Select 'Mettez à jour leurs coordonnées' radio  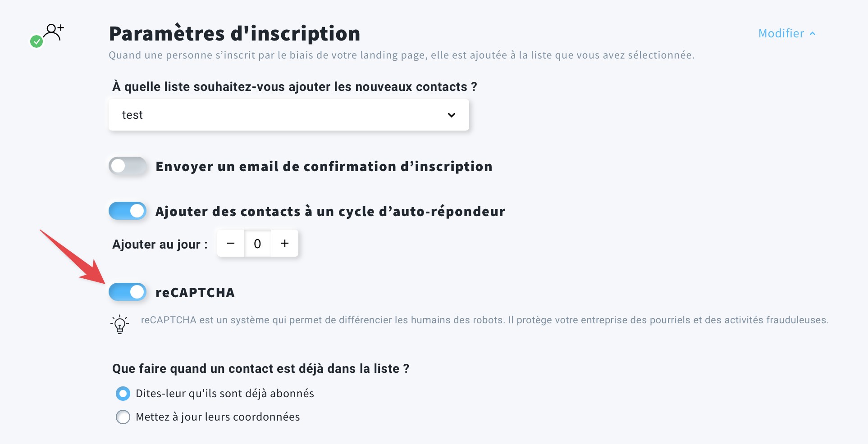point(123,417)
